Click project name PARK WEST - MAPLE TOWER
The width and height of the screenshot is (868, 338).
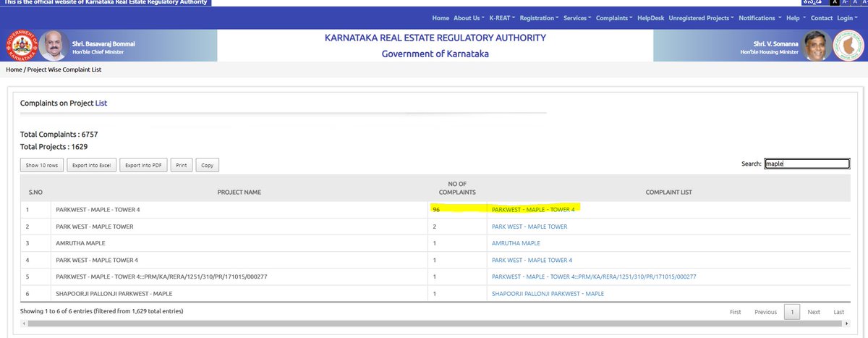94,227
